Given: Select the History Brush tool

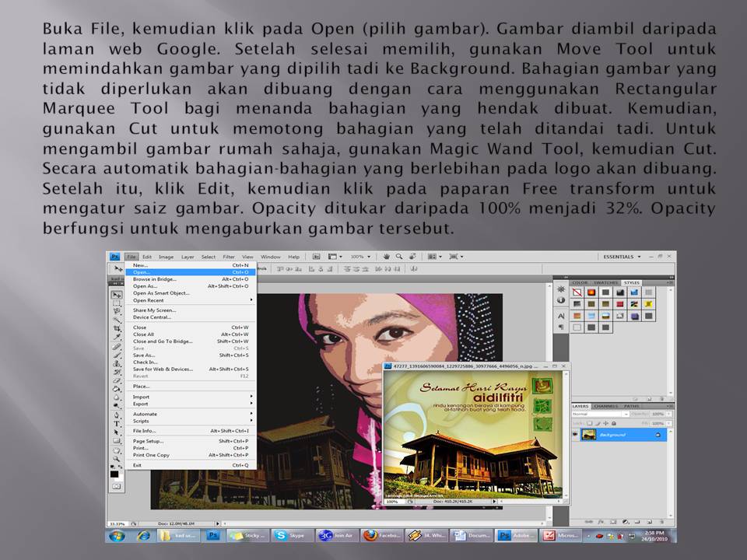Looking at the screenshot, I should point(117,372).
